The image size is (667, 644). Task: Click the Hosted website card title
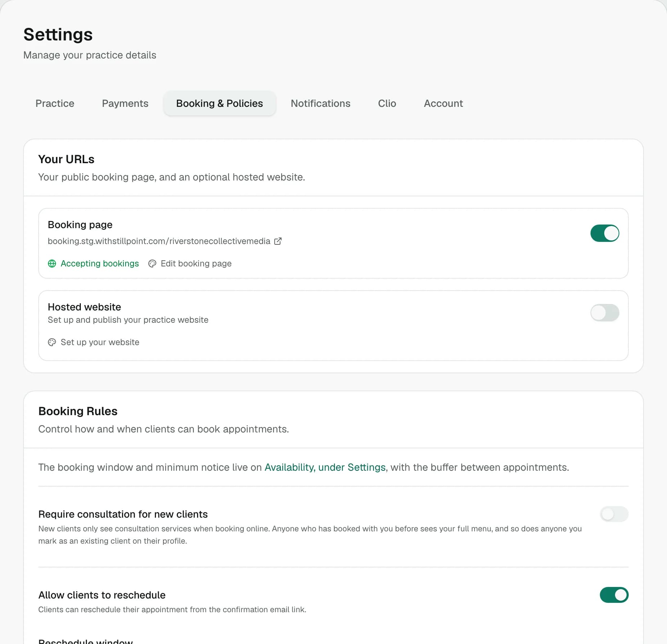pos(84,307)
